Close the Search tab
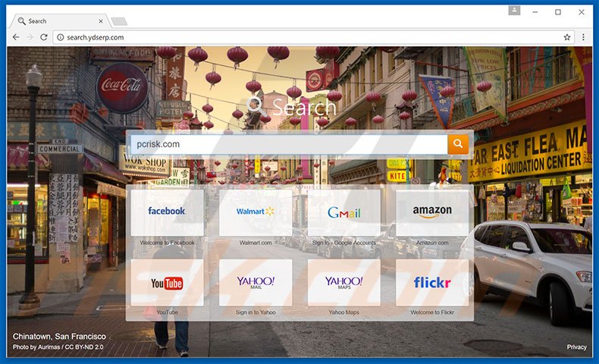Viewport: 599px width, 364px height. [101, 21]
